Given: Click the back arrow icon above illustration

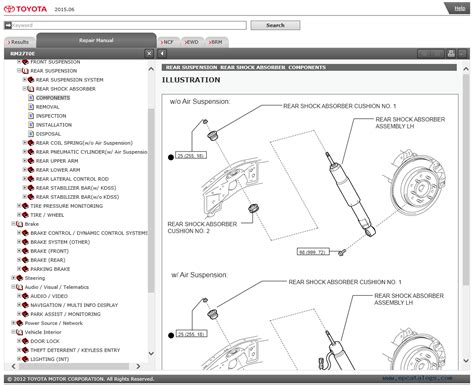Looking at the screenshot, I should pos(162,53).
